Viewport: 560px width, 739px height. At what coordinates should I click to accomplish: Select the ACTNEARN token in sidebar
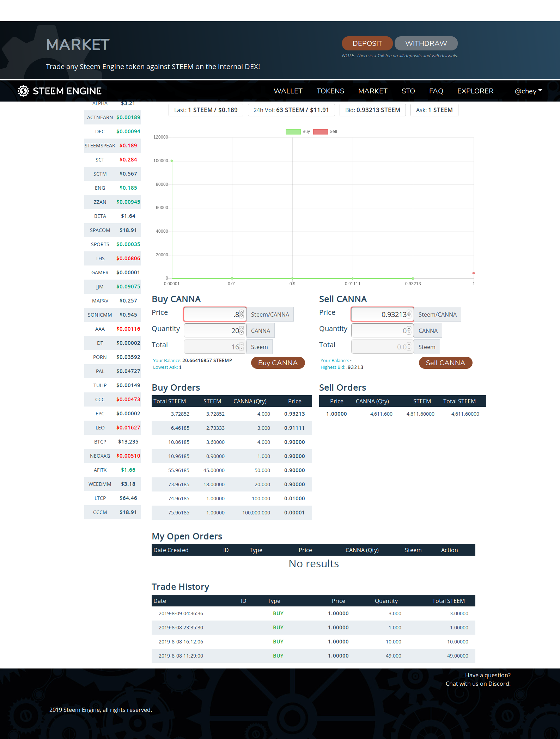click(112, 117)
